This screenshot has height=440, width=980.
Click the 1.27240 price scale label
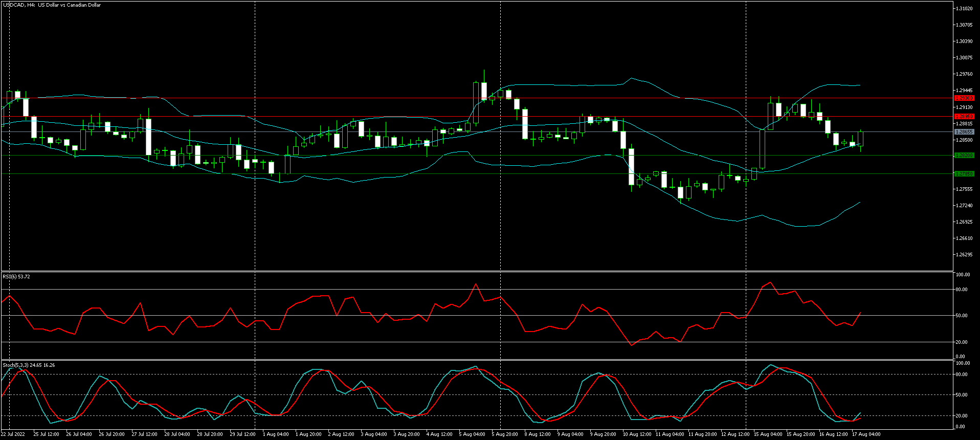[964, 206]
